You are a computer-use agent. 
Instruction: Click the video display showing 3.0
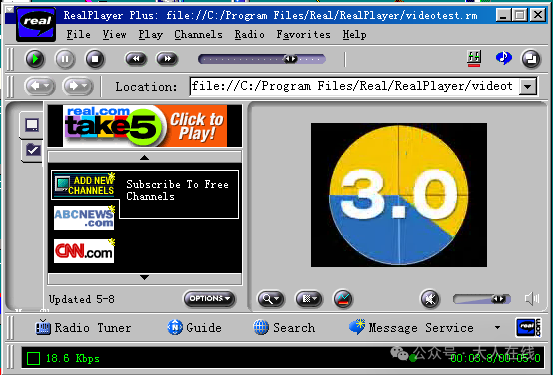399,195
